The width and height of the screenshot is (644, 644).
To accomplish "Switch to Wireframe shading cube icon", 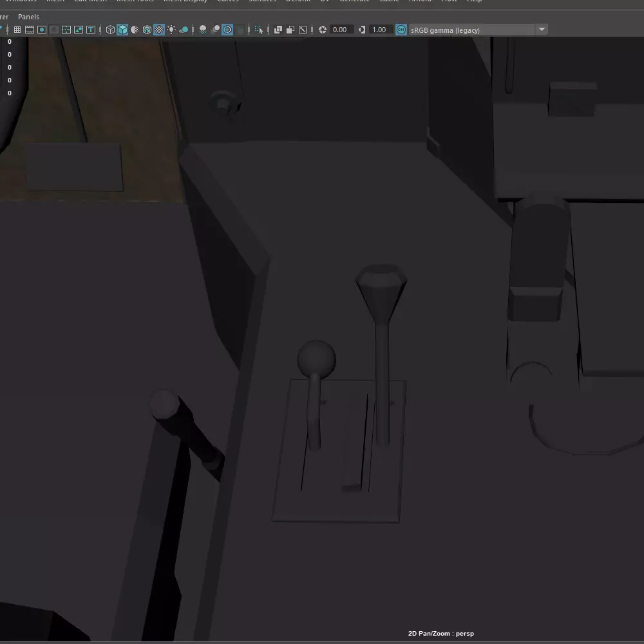I will pos(110,30).
